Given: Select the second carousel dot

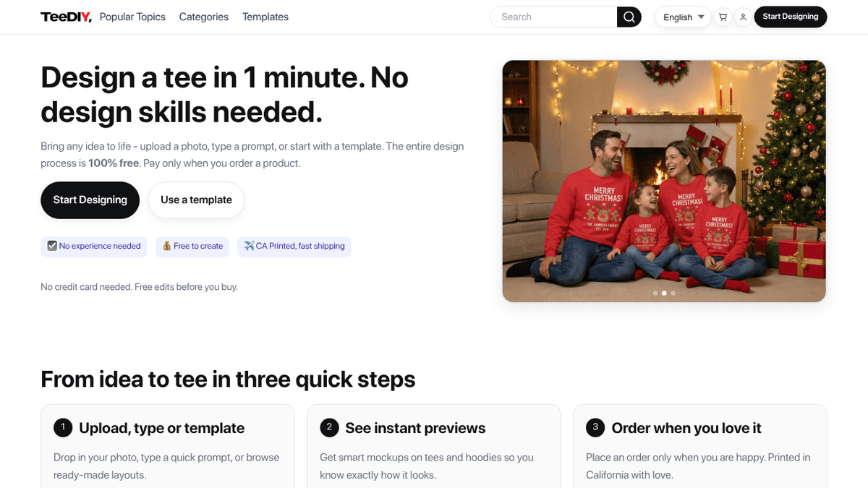Looking at the screenshot, I should [x=664, y=293].
